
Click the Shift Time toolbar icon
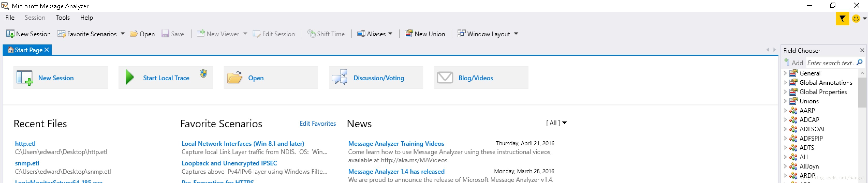click(311, 34)
